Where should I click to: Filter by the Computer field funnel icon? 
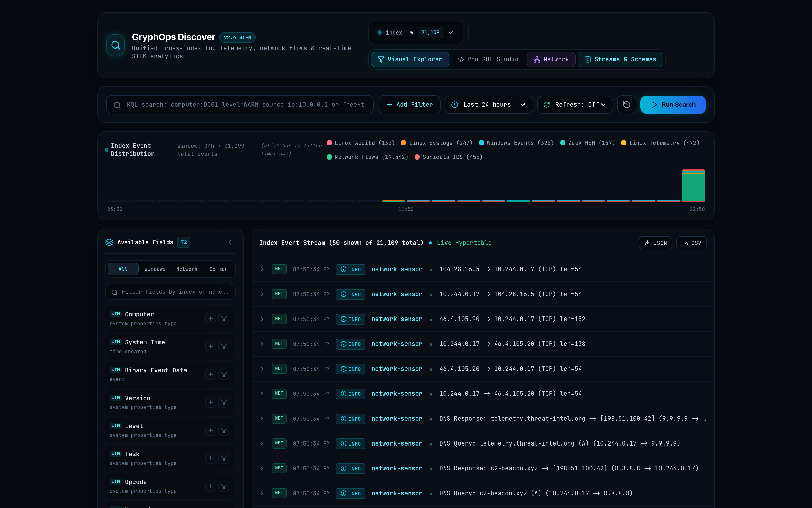pyautogui.click(x=224, y=319)
